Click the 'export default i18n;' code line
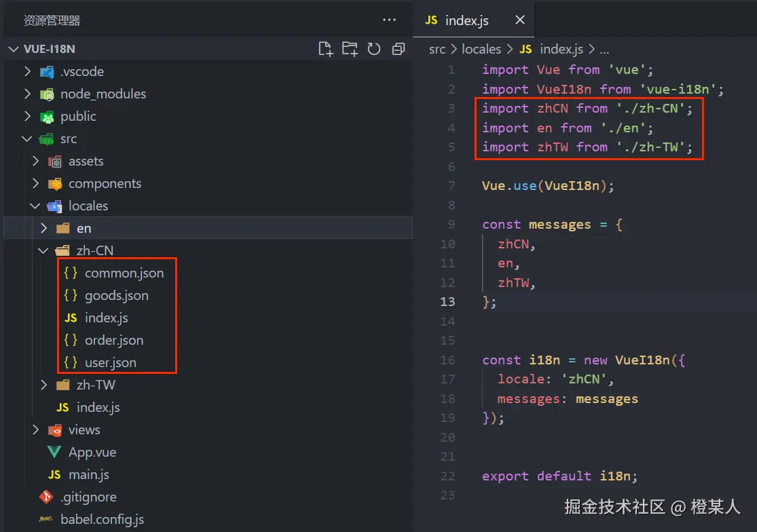Viewport: 757px width, 532px height. (559, 476)
